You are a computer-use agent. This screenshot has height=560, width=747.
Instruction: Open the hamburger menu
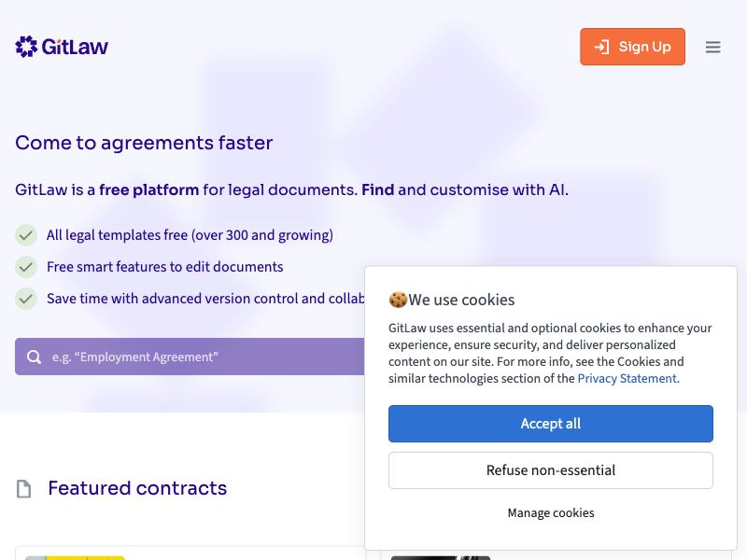(x=712, y=47)
